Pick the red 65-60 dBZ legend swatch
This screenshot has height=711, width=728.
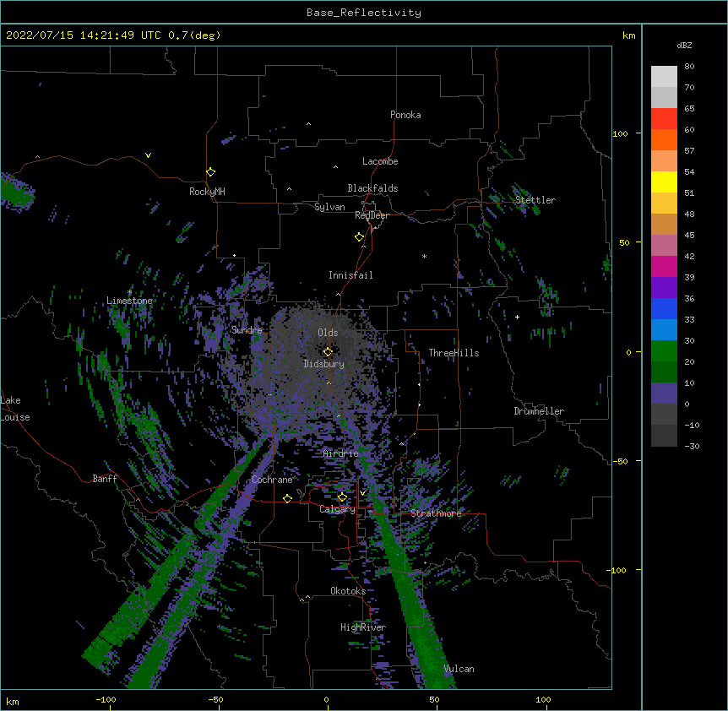click(x=664, y=119)
